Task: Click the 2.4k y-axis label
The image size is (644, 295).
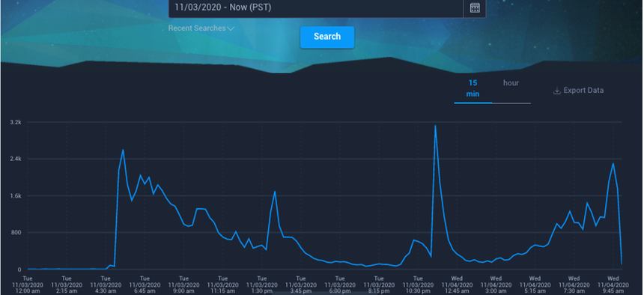Action: (x=16, y=159)
